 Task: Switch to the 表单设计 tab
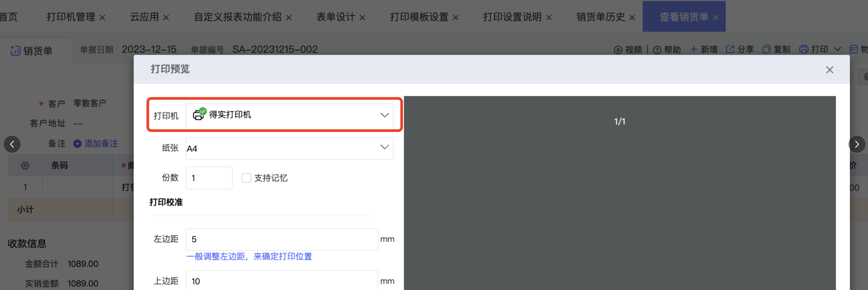click(336, 17)
